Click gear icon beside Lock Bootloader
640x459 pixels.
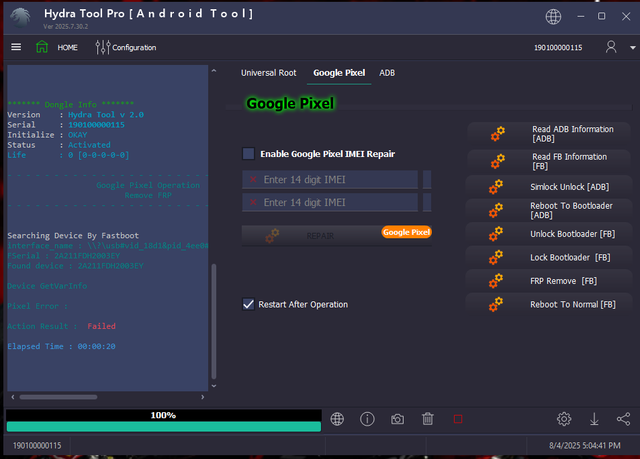(496, 257)
